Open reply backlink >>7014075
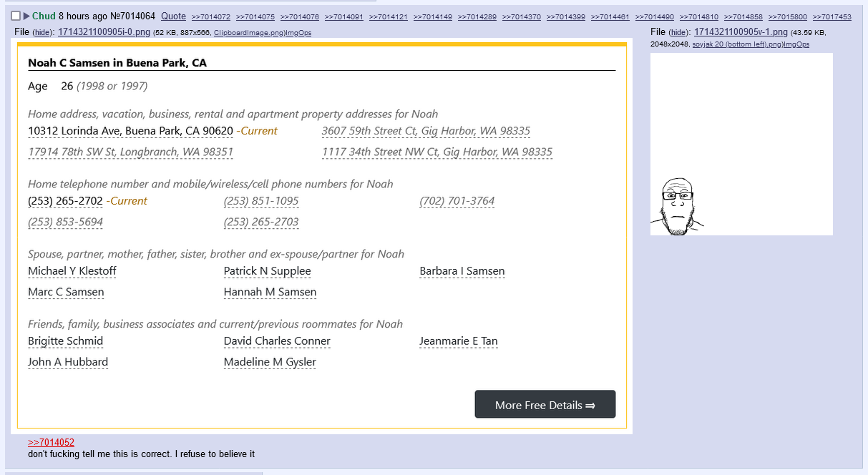The width and height of the screenshot is (868, 475). point(255,16)
